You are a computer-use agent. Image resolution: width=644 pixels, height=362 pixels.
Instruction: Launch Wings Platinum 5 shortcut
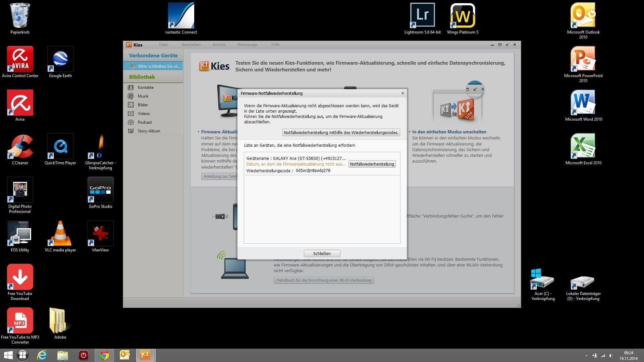[x=463, y=18]
